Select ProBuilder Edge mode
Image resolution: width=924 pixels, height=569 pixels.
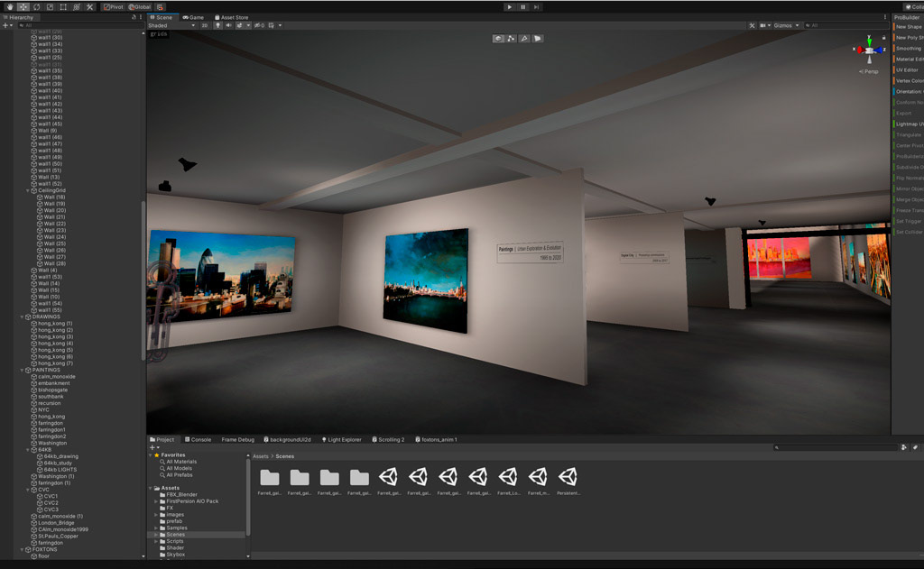(x=524, y=38)
